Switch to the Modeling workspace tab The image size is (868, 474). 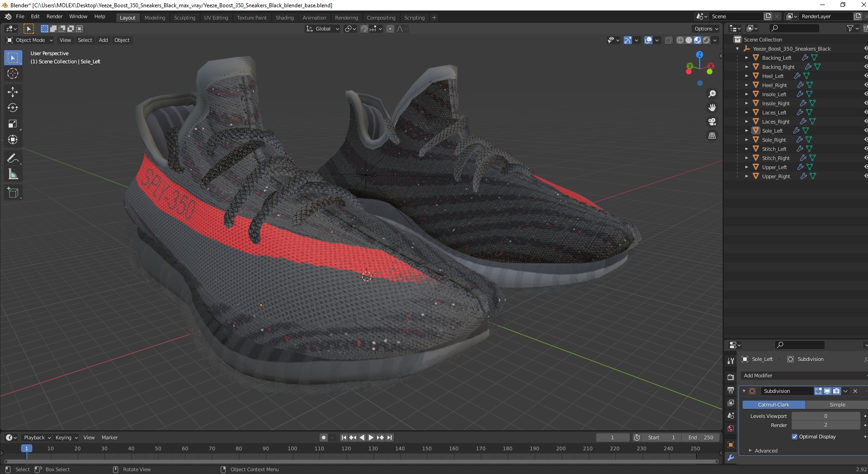(155, 18)
